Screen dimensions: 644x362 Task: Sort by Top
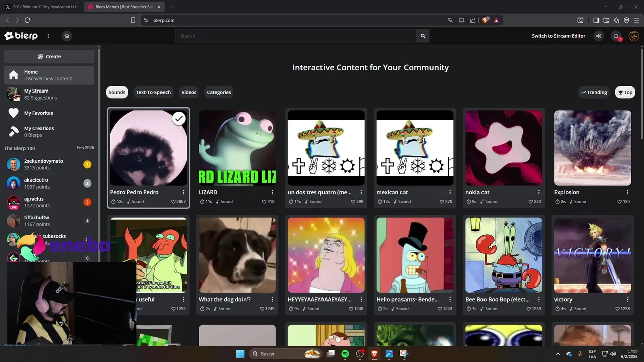(x=625, y=92)
